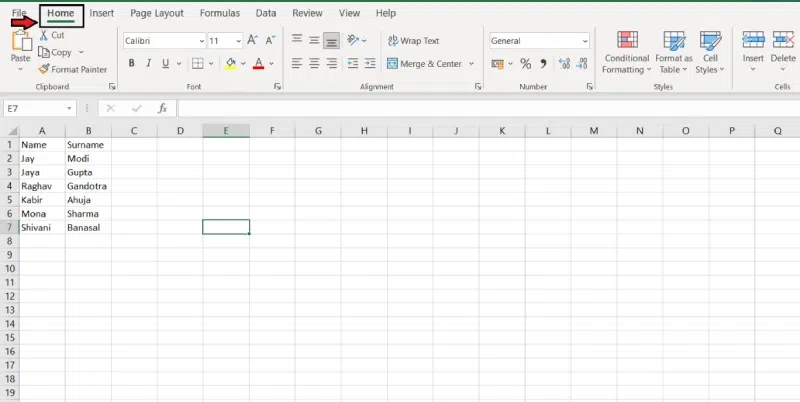Toggle Bottom Align button
The height and width of the screenshot is (402, 800).
coord(332,41)
